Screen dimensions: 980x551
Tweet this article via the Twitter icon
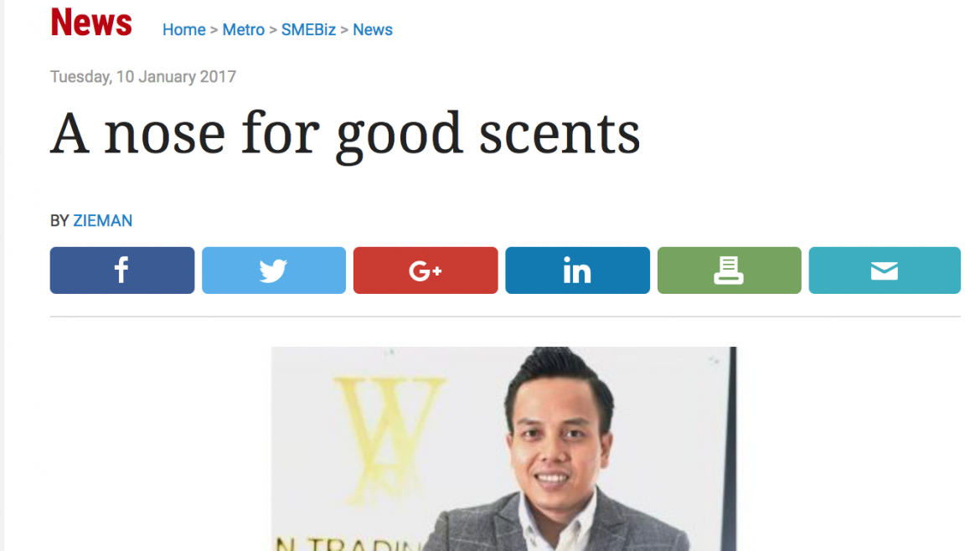pos(274,270)
